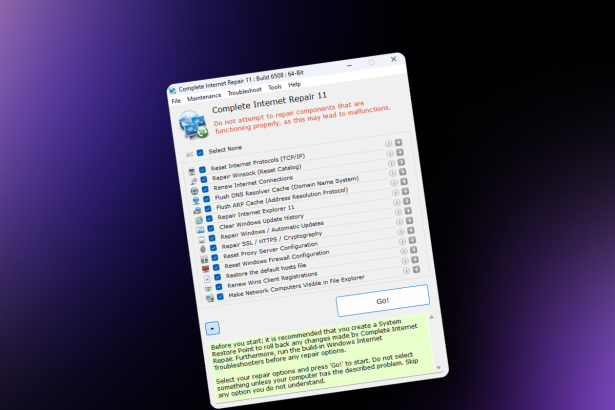Click the info text panel scrollbar
Viewport: 615px width, 410px height.
click(x=434, y=340)
